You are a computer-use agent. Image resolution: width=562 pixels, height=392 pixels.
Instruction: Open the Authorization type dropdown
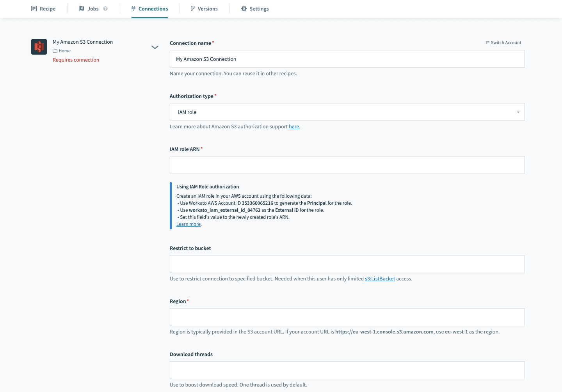coord(347,112)
